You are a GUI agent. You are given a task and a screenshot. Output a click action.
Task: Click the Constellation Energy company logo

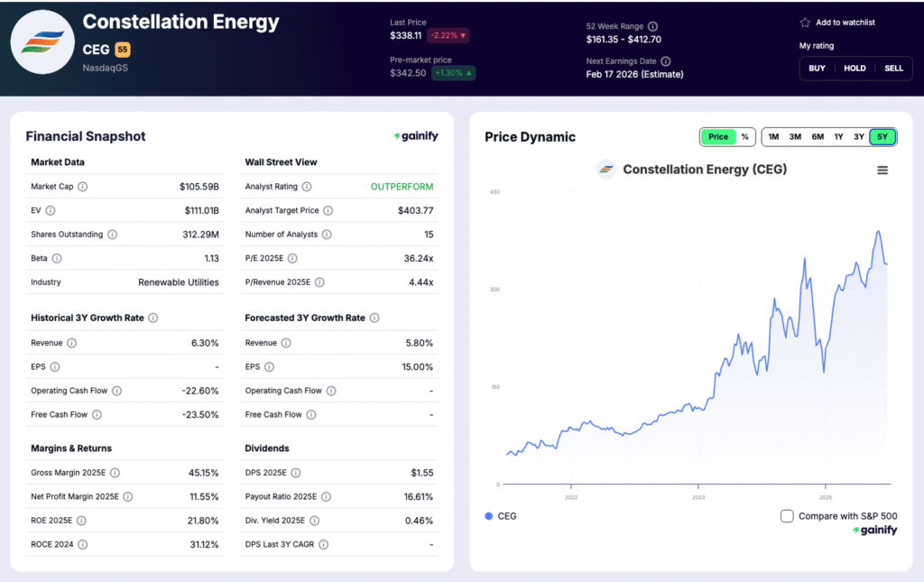point(42,42)
